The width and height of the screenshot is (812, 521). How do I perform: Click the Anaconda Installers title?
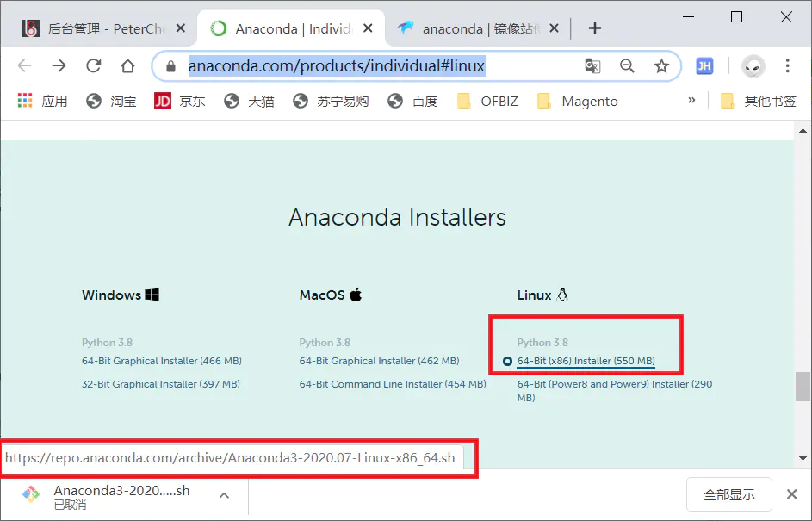click(x=397, y=217)
